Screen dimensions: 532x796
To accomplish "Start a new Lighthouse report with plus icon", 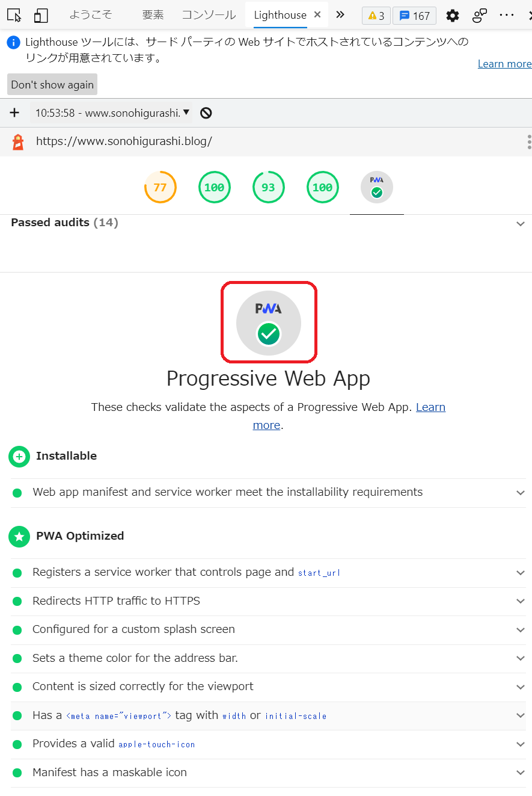I will pos(14,113).
